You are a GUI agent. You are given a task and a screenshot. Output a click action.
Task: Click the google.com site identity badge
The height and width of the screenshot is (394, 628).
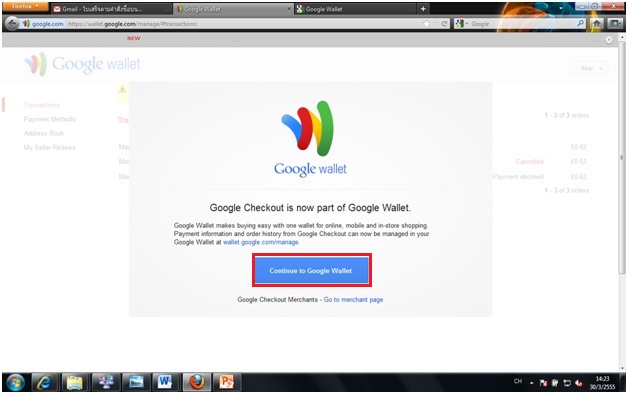tap(43, 24)
